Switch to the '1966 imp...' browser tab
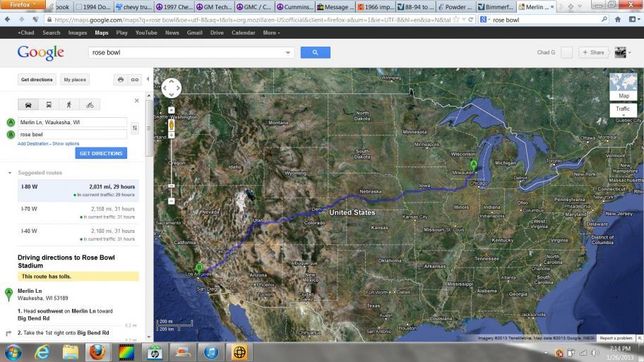Viewport: 644px width, 362px height. (376, 7)
